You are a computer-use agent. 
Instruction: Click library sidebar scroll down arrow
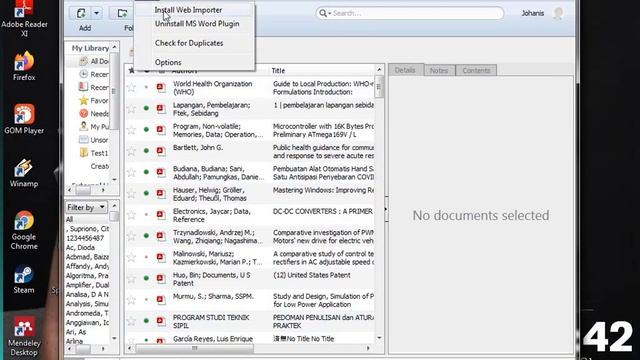click(114, 179)
